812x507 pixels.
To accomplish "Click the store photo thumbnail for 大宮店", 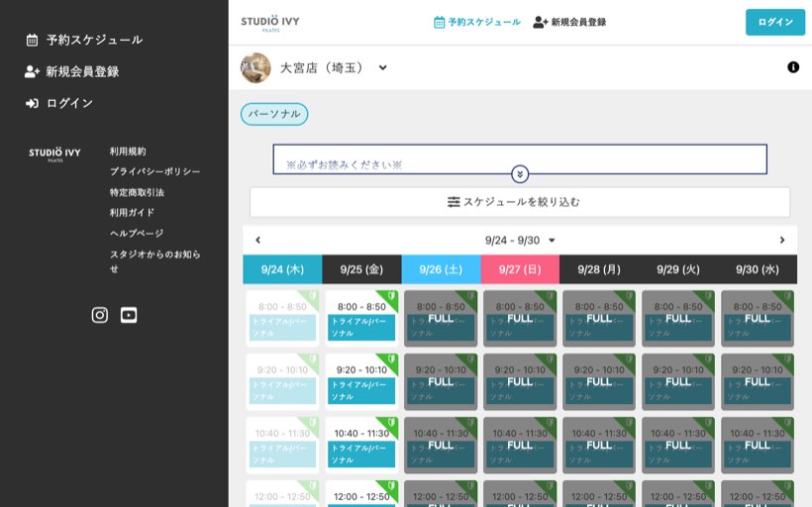I will [x=255, y=68].
